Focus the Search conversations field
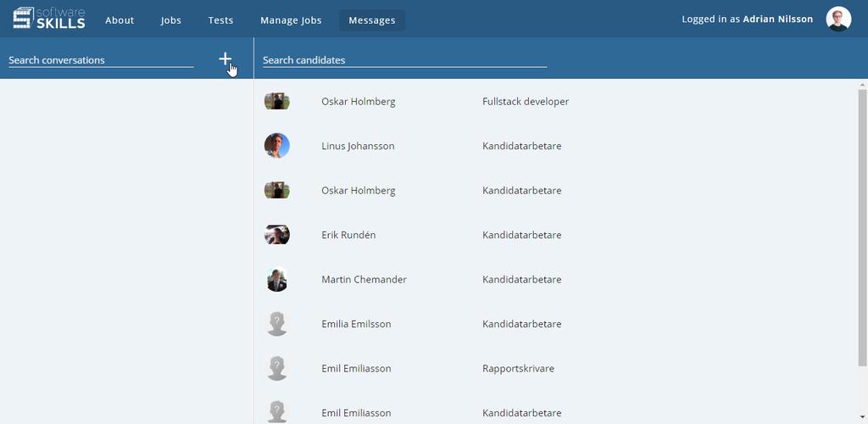This screenshot has width=868, height=424. [102, 59]
